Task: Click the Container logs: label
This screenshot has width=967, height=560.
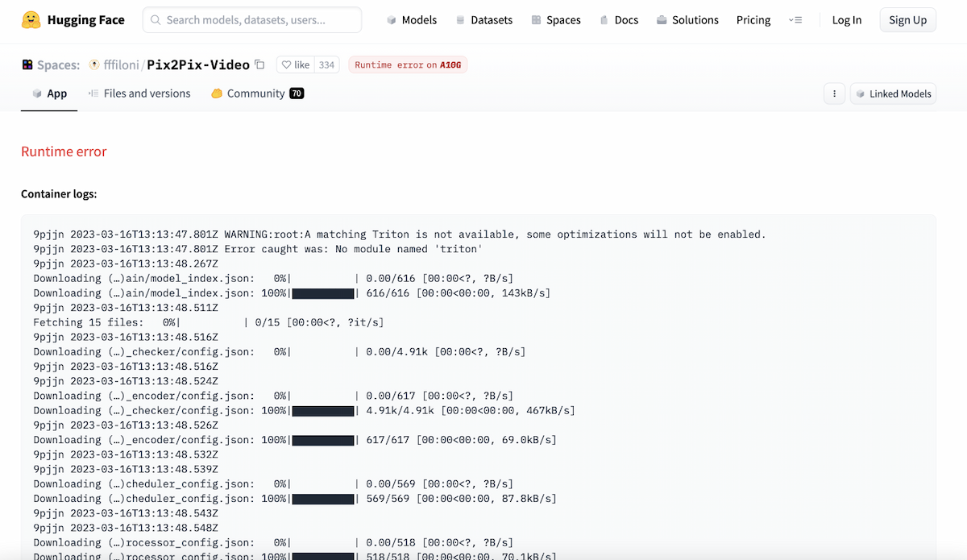Action: tap(59, 194)
